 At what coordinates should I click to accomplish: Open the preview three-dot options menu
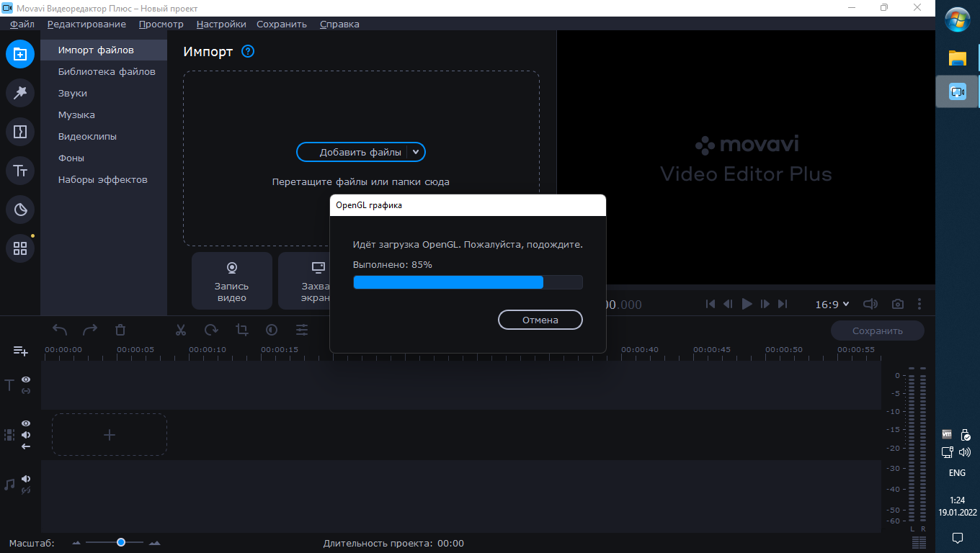click(x=919, y=305)
